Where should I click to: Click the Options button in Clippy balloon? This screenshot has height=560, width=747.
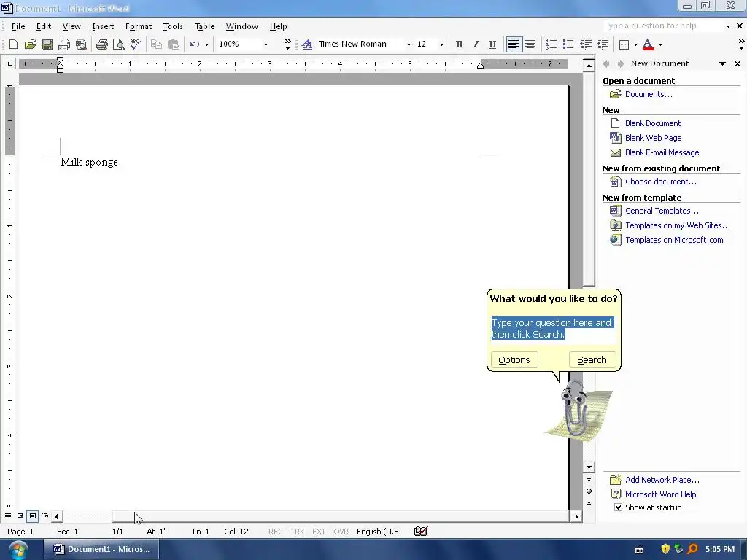(514, 360)
